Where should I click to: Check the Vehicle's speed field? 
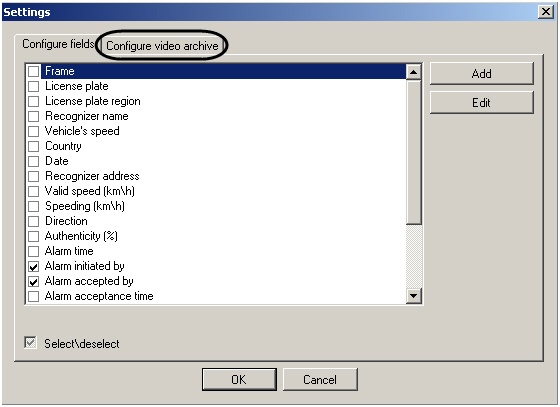[34, 131]
